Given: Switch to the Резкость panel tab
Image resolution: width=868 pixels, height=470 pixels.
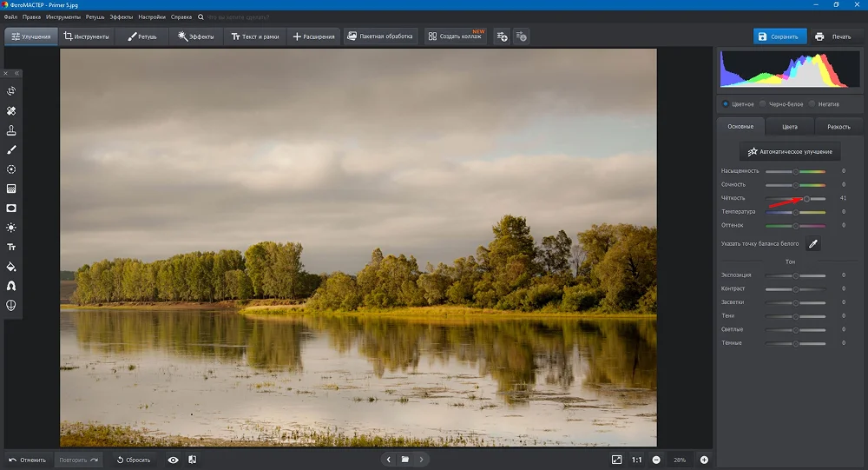Looking at the screenshot, I should tap(838, 127).
